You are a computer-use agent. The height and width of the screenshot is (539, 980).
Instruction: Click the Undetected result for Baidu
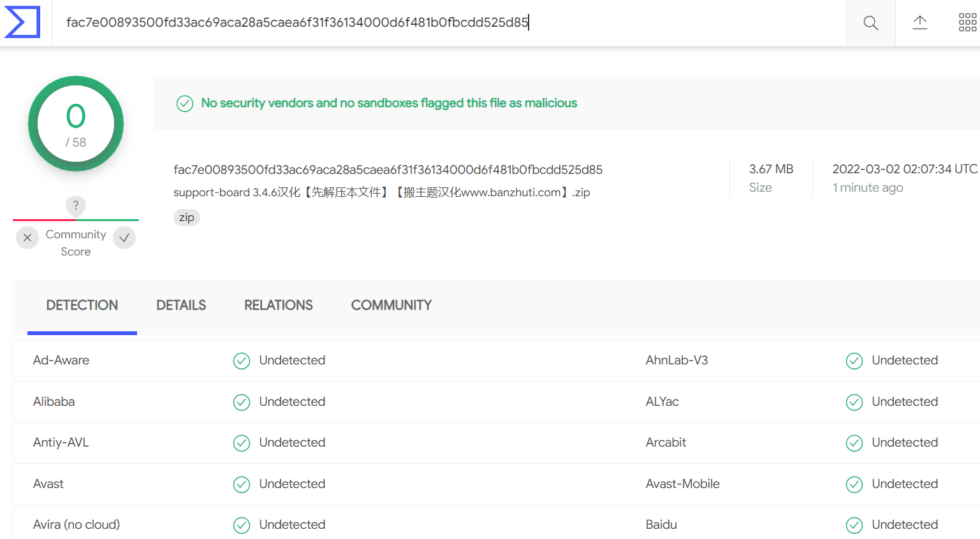click(905, 524)
